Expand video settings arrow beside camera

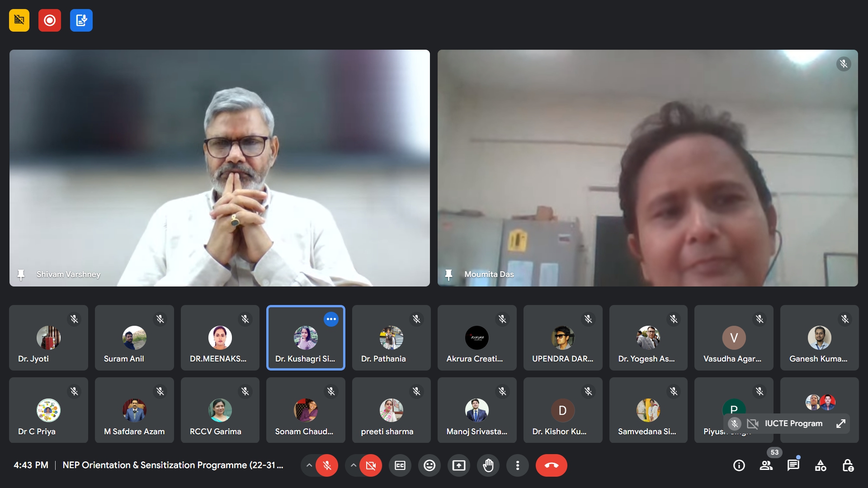click(x=354, y=465)
